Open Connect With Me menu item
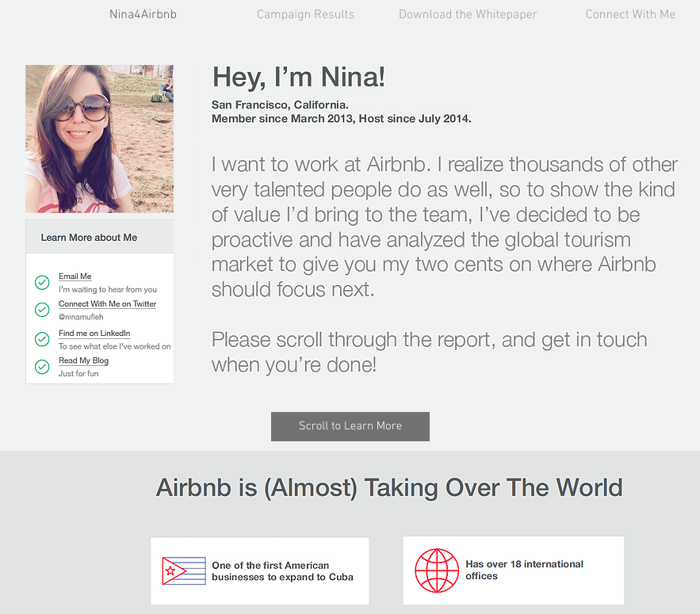700x614 pixels. pyautogui.click(x=630, y=14)
